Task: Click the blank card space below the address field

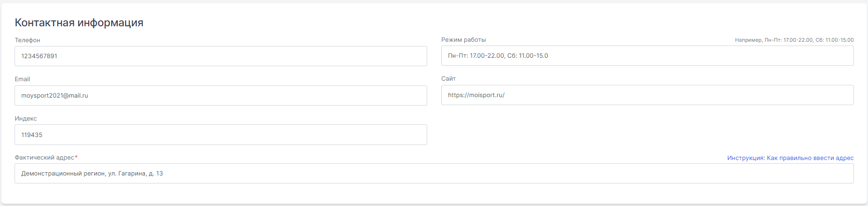Action: [x=434, y=193]
